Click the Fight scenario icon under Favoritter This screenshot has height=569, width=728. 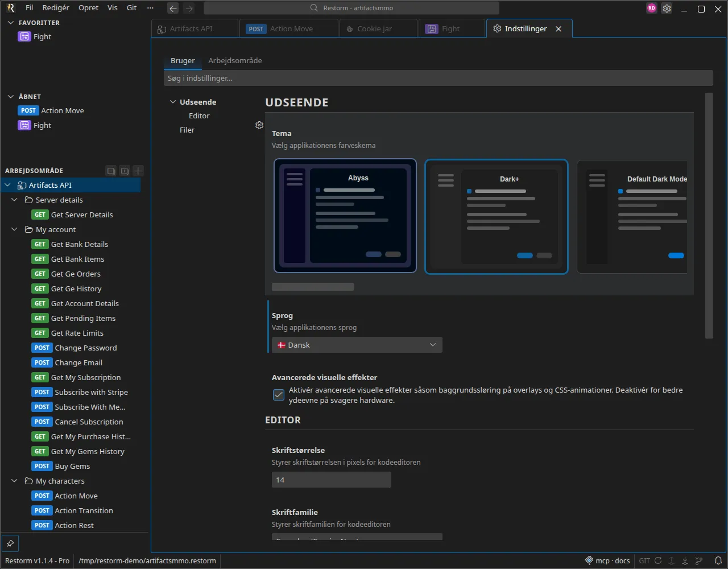[24, 36]
